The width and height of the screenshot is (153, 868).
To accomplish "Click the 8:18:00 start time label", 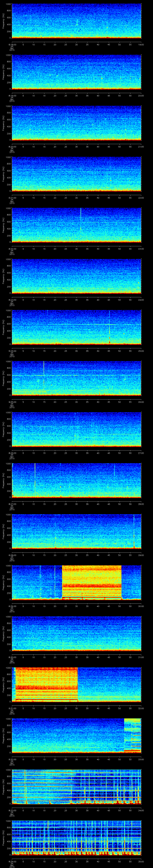I will (12, 44).
